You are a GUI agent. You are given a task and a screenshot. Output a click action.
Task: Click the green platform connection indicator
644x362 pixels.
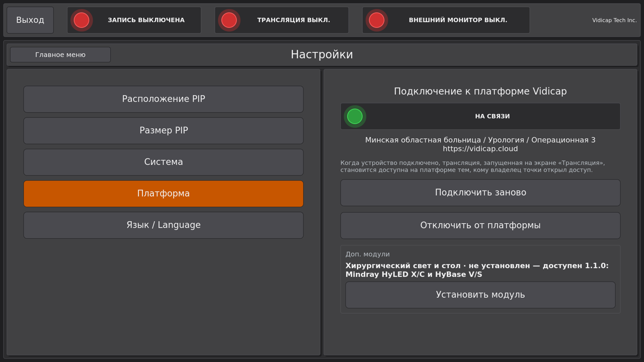[x=355, y=116]
